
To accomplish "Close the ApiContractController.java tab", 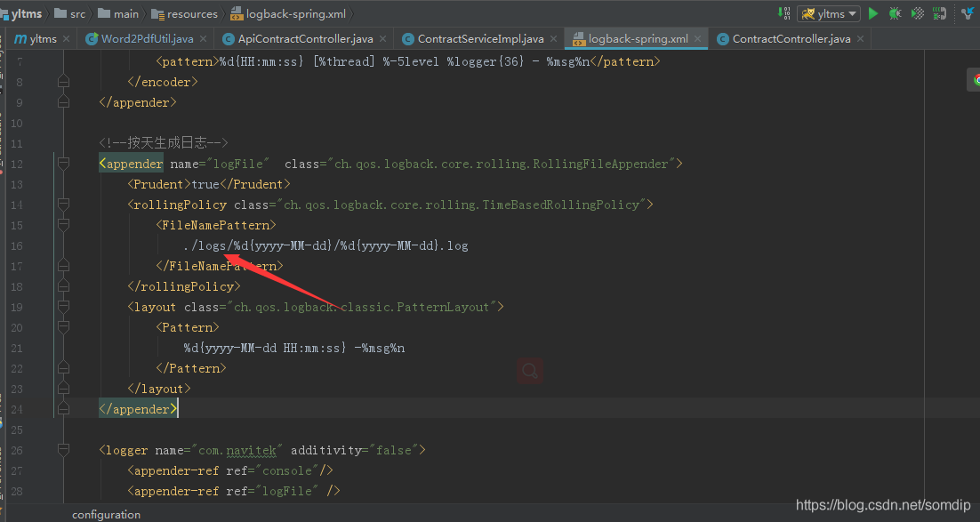I will (x=382, y=39).
